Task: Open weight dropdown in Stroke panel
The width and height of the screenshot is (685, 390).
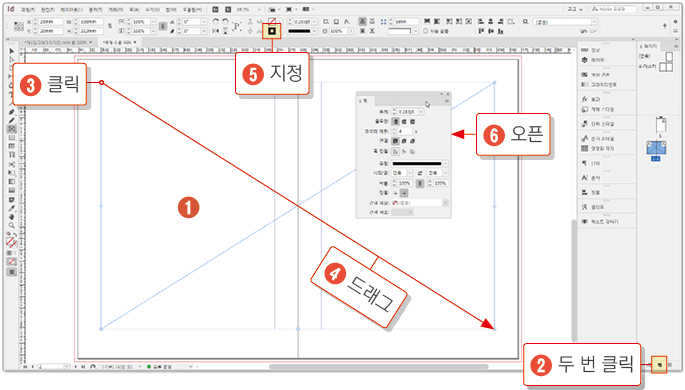Action: click(421, 112)
